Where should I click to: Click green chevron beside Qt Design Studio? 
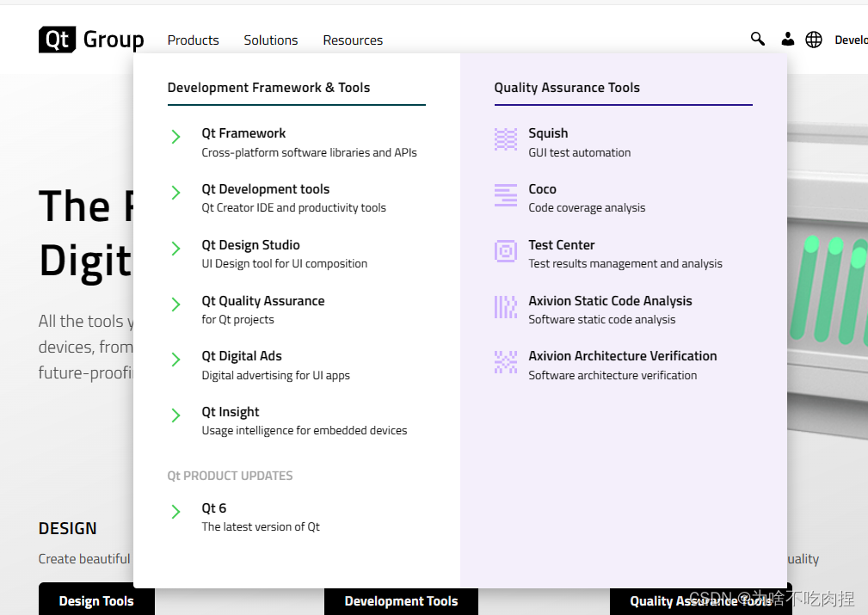coord(175,249)
